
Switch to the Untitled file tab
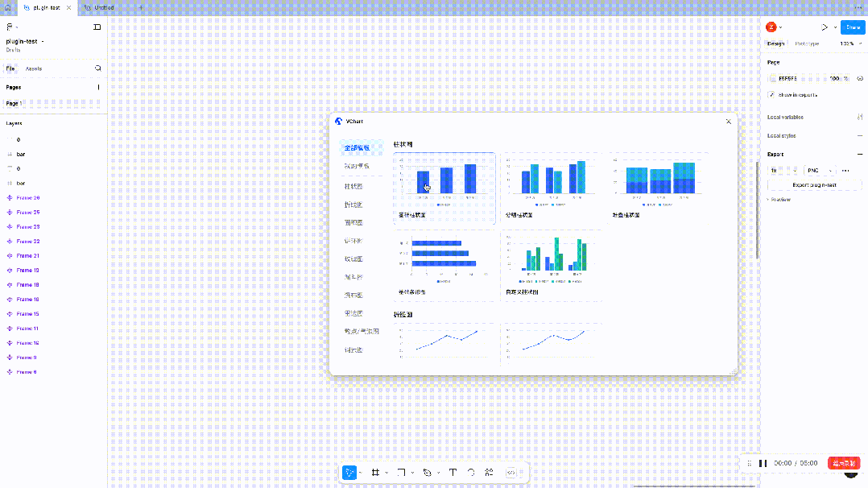[104, 8]
